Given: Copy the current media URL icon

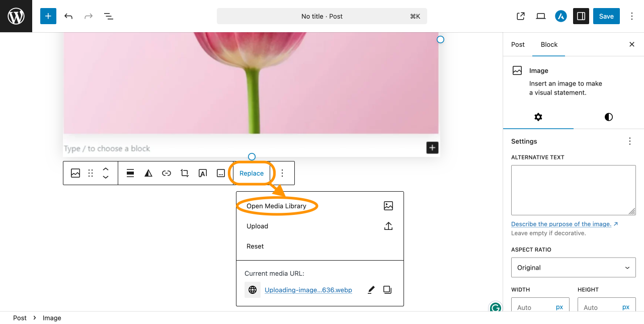Looking at the screenshot, I should click(387, 290).
